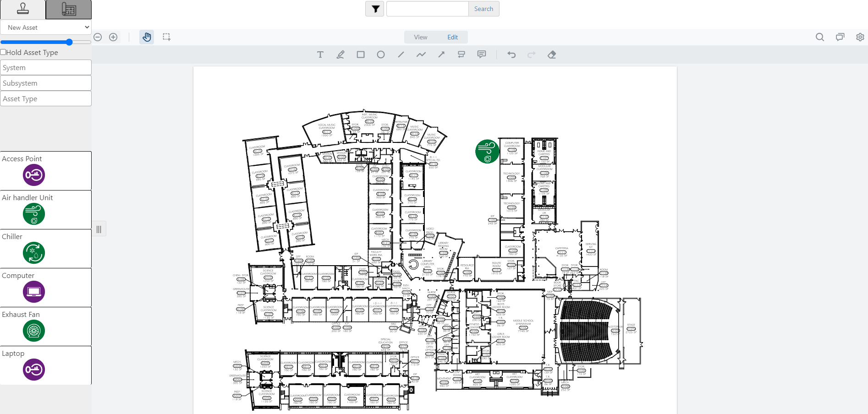Adjust the icon size slider
The width and height of the screenshot is (868, 414).
pos(69,42)
